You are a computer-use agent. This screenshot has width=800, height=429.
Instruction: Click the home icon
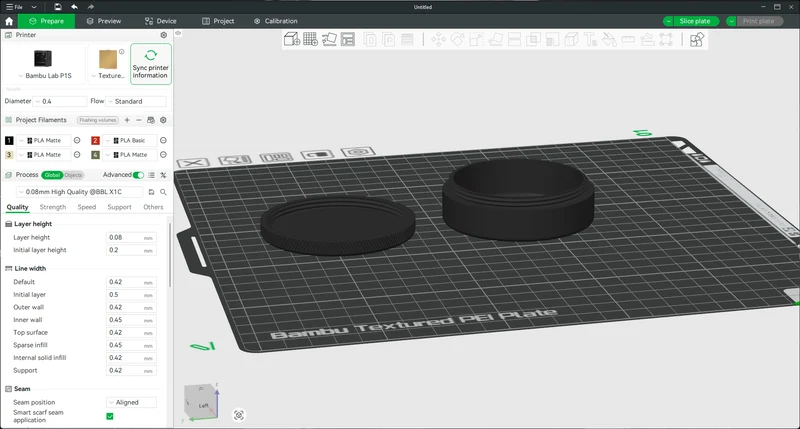tap(9, 21)
